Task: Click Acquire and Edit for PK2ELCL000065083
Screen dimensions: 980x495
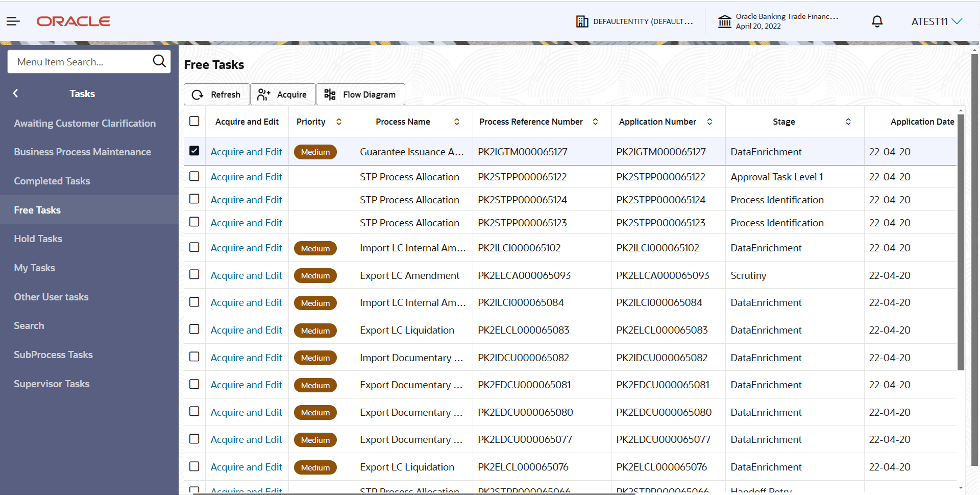Action: coord(246,330)
